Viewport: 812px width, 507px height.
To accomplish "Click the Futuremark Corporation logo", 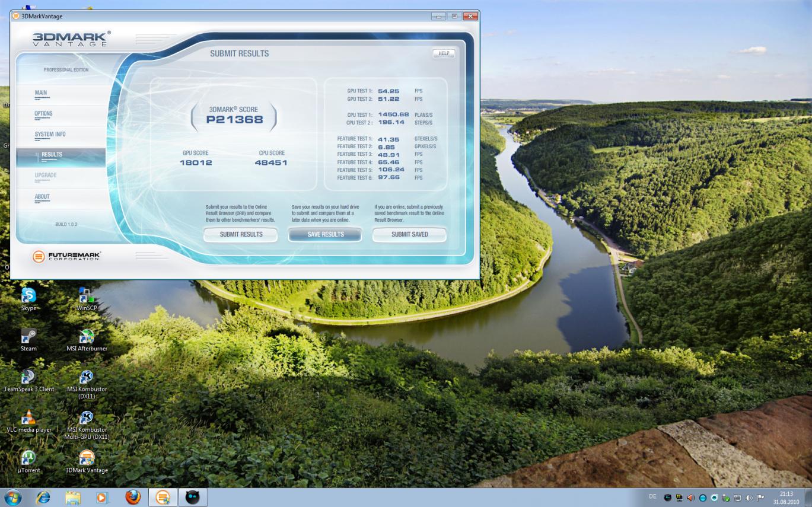I will click(x=66, y=256).
